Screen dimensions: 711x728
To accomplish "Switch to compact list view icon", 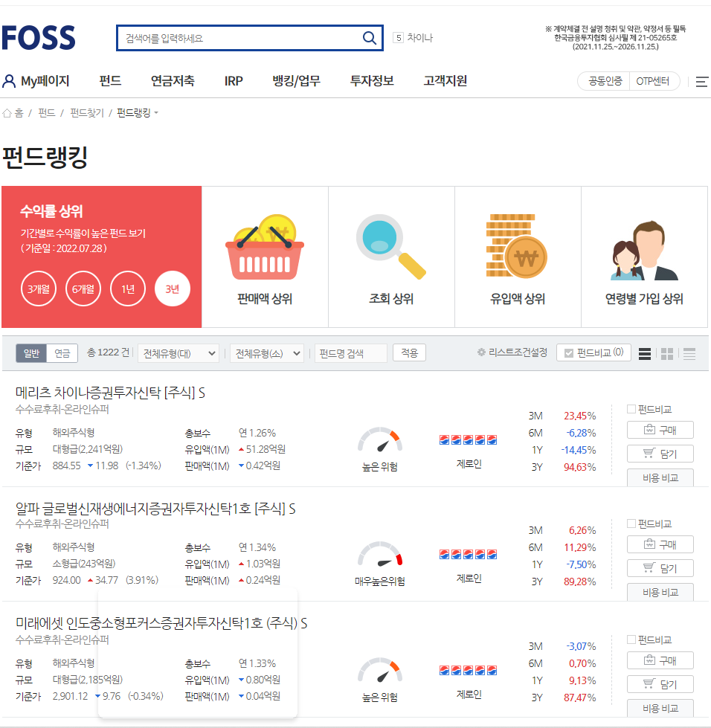I will coord(689,354).
